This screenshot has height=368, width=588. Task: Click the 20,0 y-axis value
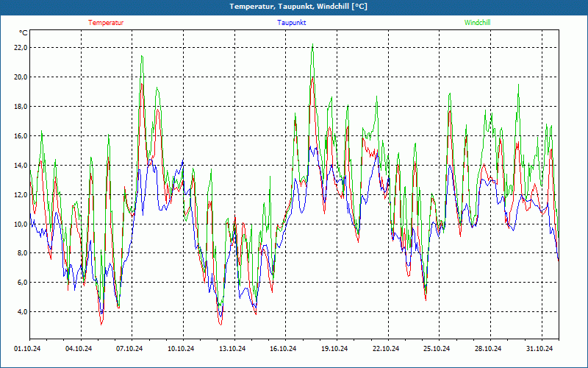(x=21, y=77)
